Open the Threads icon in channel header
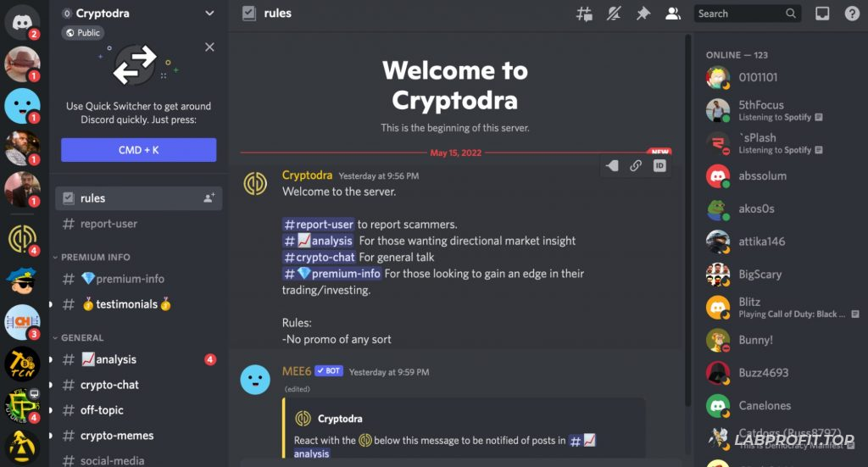This screenshot has height=467, width=868. coord(584,14)
